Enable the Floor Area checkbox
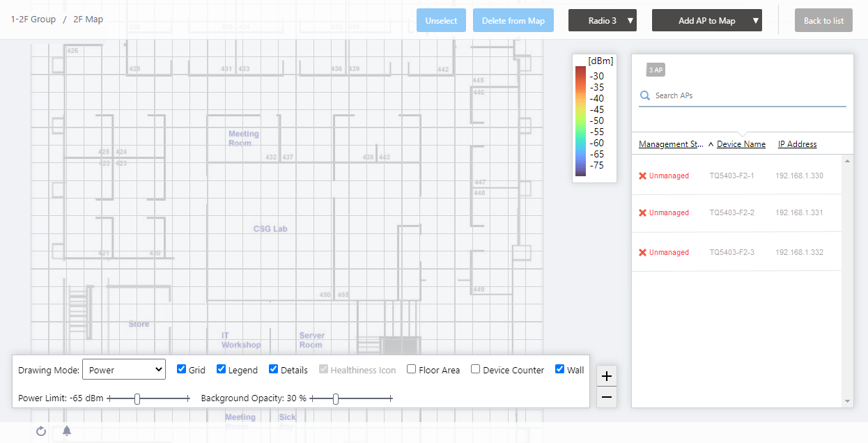Screen dimensions: 868x443 click(x=412, y=370)
